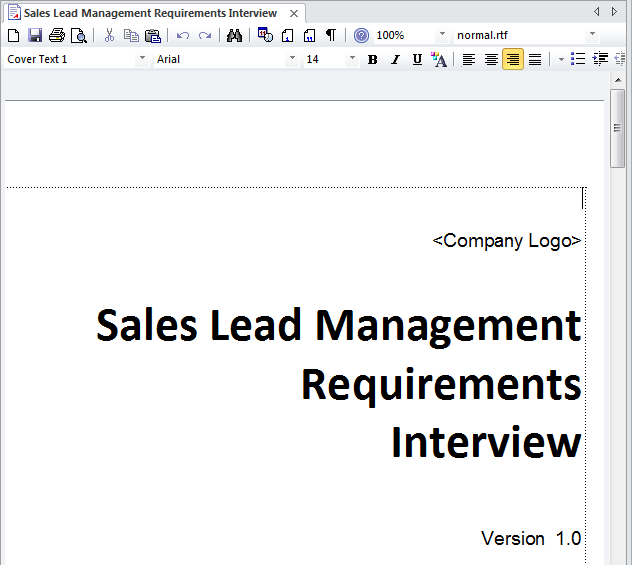Click the New document icon
This screenshot has height=565, width=632.
pyautogui.click(x=13, y=36)
